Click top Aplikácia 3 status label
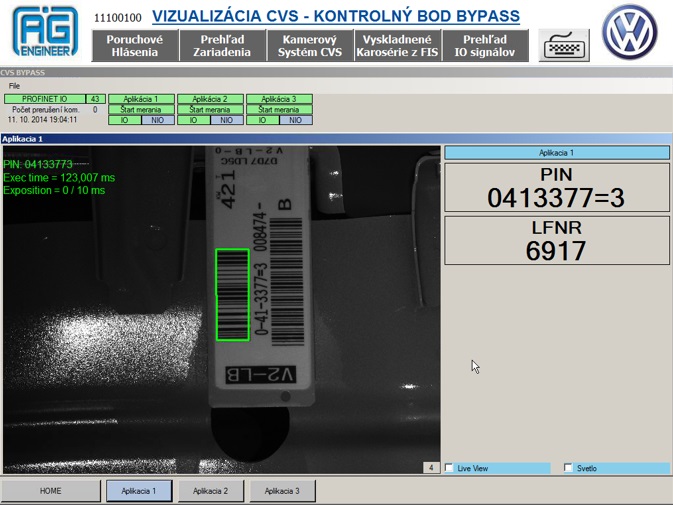Image resolution: width=673 pixels, height=505 pixels. coord(279,99)
